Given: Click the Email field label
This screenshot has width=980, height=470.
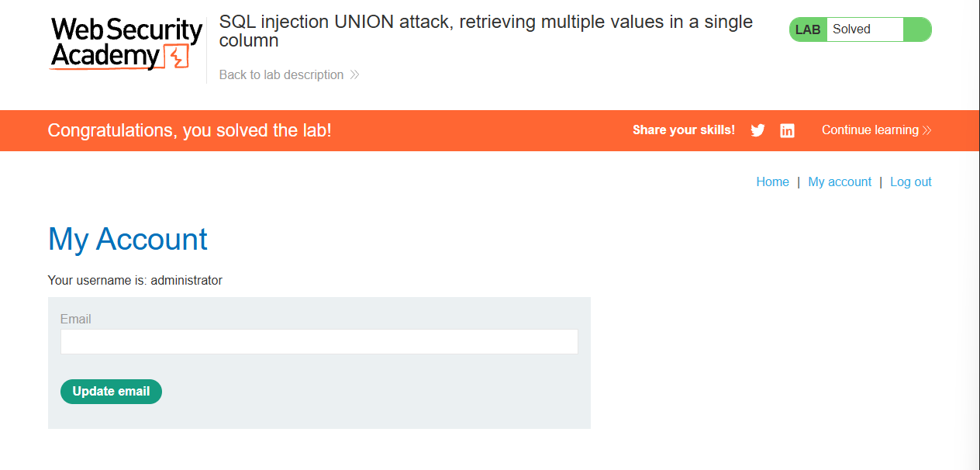Looking at the screenshot, I should click(x=75, y=319).
